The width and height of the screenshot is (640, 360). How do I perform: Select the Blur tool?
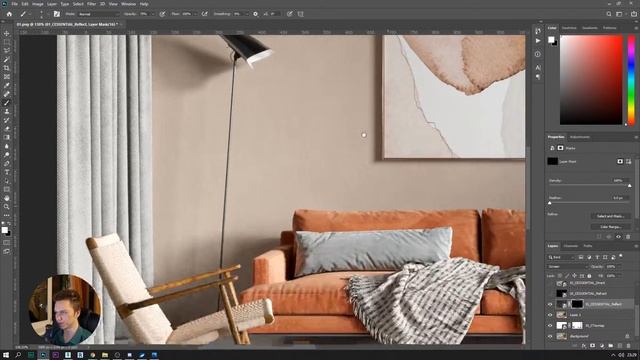click(x=7, y=146)
